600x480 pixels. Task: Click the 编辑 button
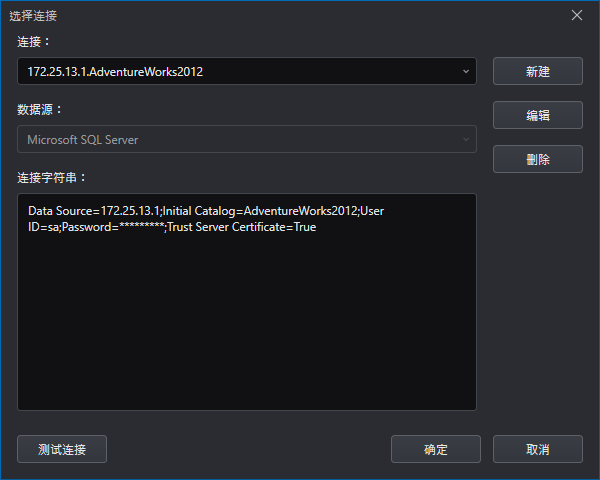pyautogui.click(x=538, y=115)
